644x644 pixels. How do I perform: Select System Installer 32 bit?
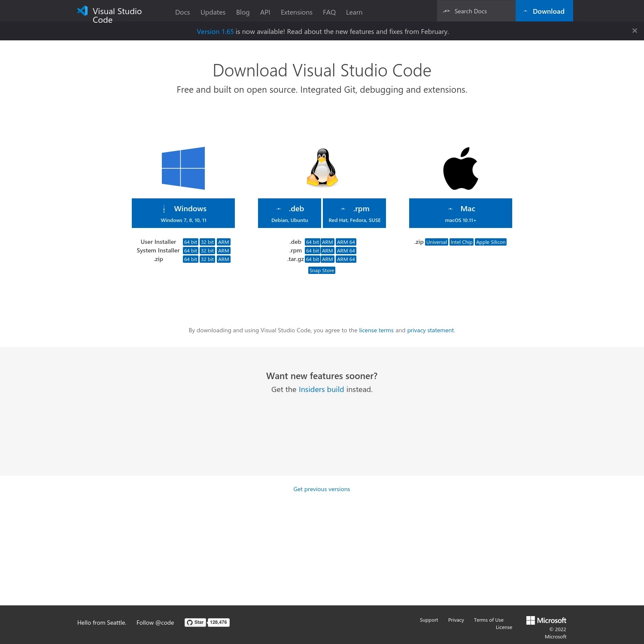[207, 251]
